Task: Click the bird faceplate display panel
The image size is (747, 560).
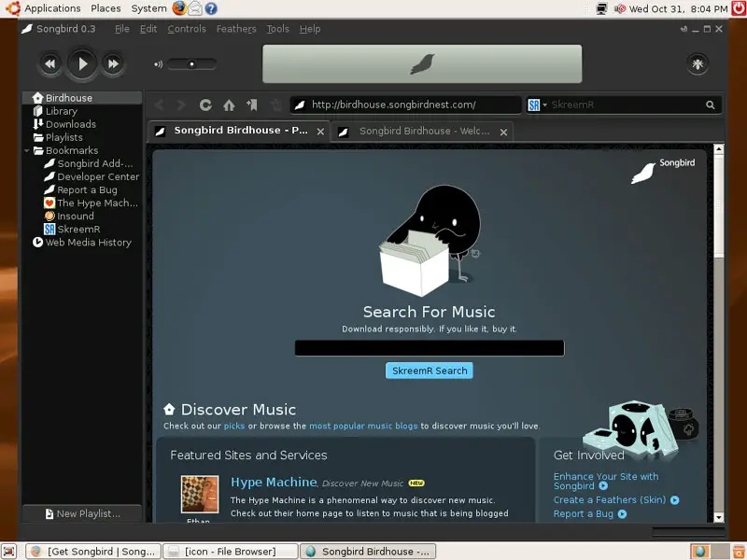Action: 422,63
